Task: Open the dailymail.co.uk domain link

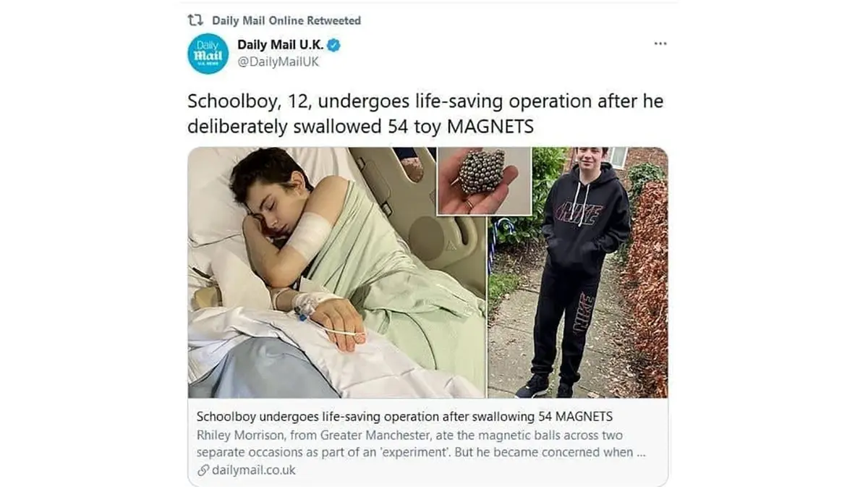Action: 254,470
